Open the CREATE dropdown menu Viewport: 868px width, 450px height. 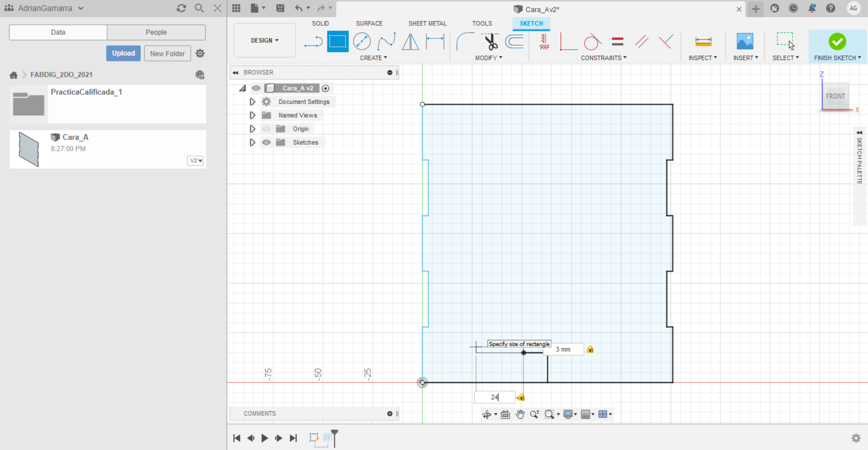click(373, 58)
